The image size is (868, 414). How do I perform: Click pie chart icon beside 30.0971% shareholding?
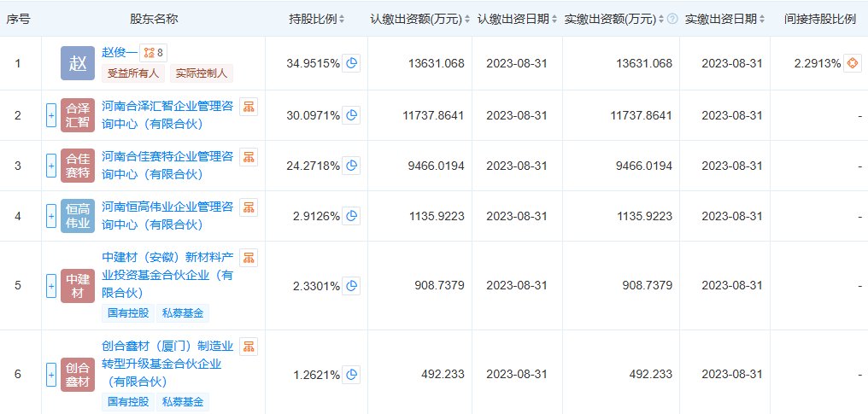click(x=351, y=115)
